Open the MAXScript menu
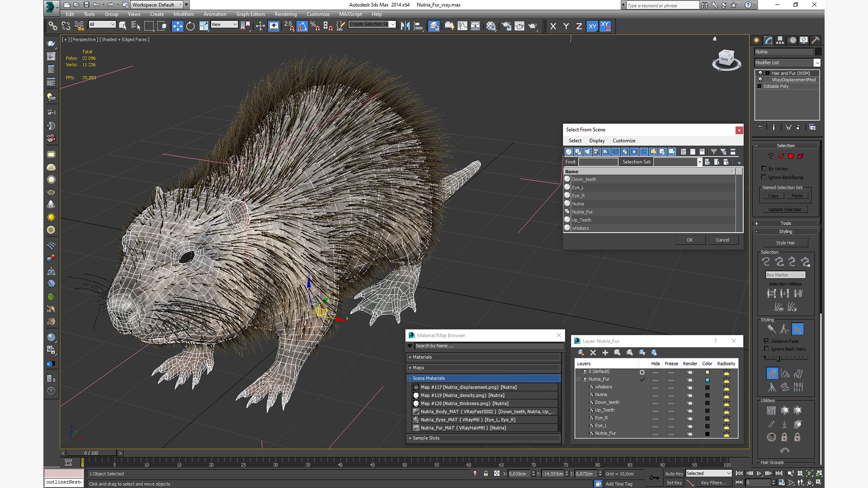868x488 pixels. pyautogui.click(x=350, y=14)
